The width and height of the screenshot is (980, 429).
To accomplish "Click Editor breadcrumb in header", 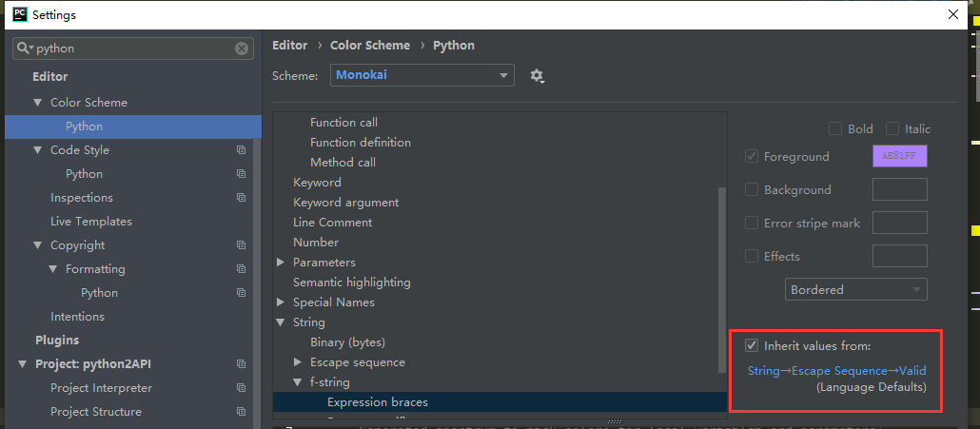I will click(290, 45).
